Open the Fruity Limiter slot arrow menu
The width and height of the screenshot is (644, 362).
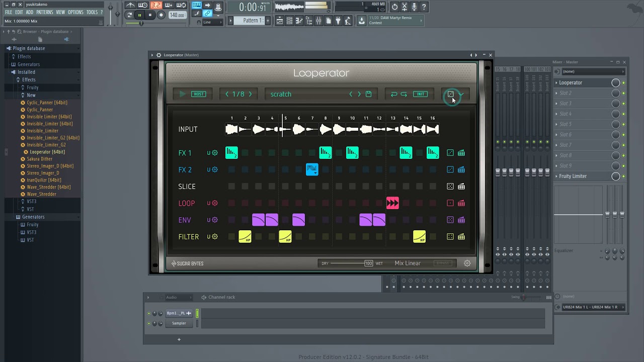coord(556,176)
